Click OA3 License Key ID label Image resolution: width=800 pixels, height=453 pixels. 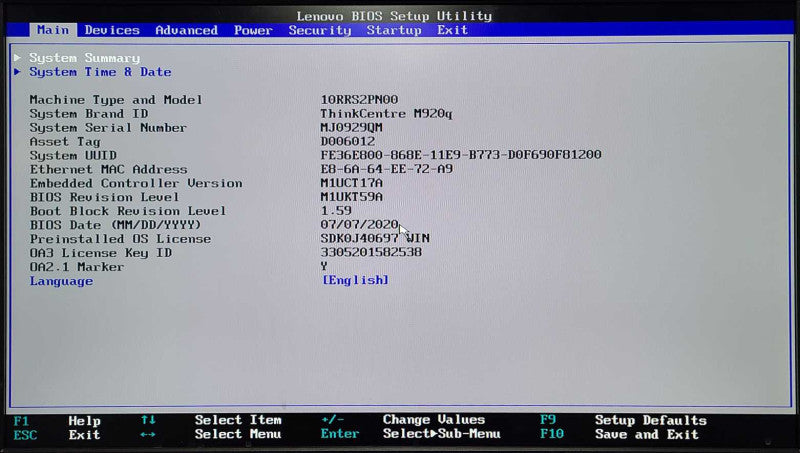click(101, 253)
